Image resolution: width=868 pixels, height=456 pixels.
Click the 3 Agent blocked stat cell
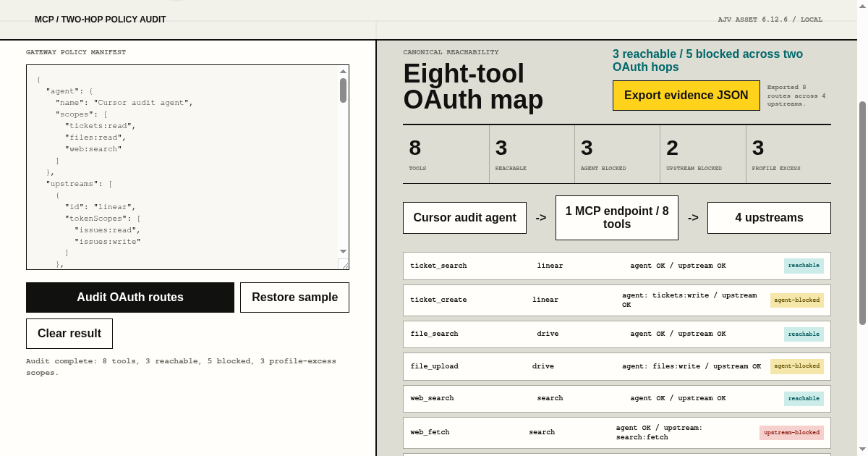tap(617, 154)
